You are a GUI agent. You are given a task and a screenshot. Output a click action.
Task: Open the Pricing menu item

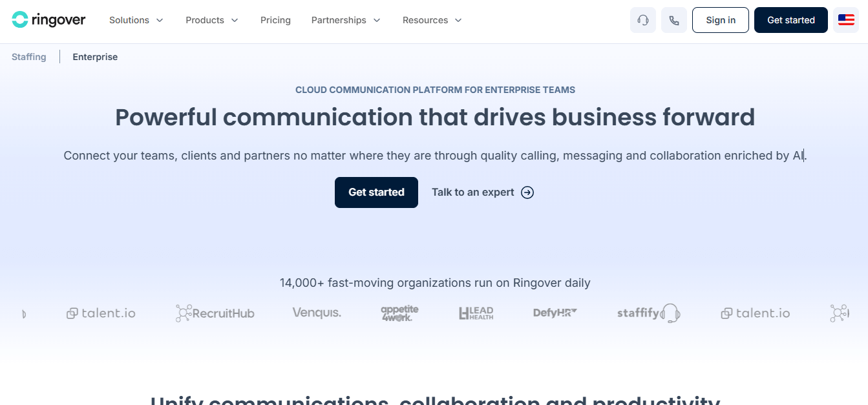pyautogui.click(x=275, y=20)
